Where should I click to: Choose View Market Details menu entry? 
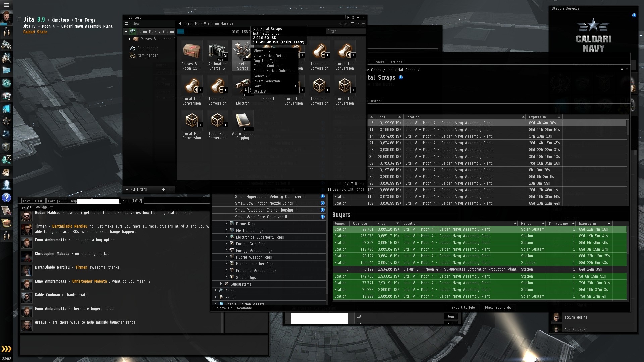point(270,56)
